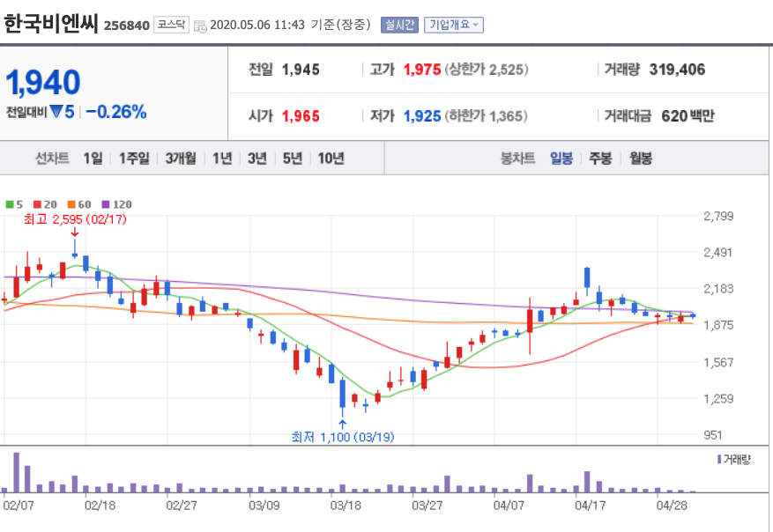Viewport: 773px width, 532px height.
Task: Click the 하한가 1,365 text
Action: pyautogui.click(x=486, y=116)
